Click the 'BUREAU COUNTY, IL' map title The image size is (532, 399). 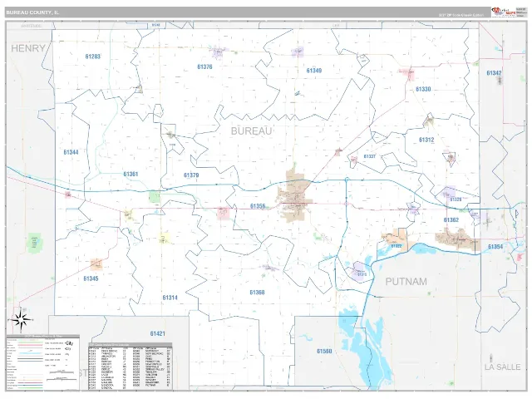tap(32, 12)
